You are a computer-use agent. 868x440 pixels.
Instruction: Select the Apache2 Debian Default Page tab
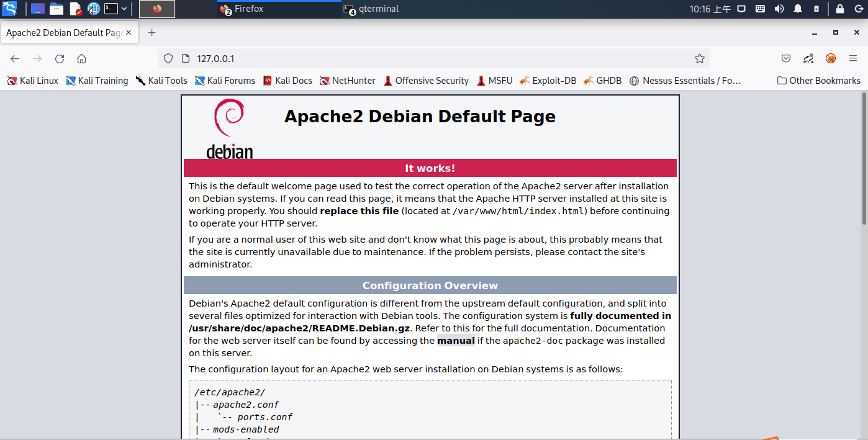(x=70, y=33)
